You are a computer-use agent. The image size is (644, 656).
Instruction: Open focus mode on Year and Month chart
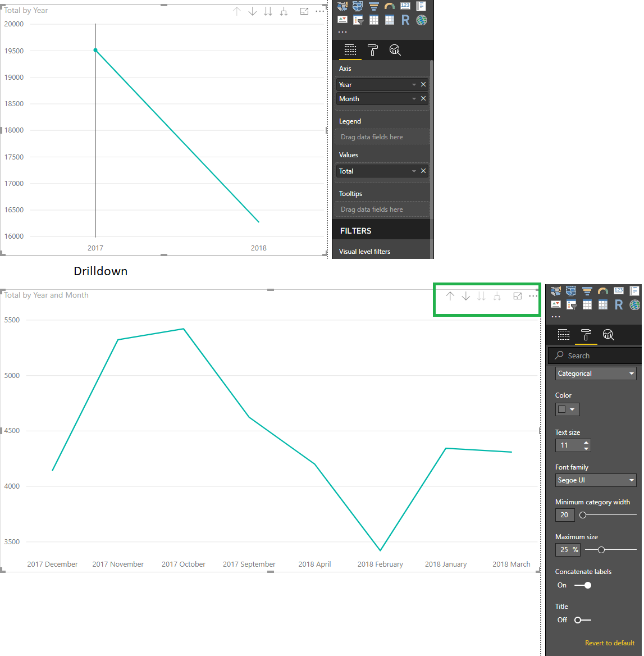click(518, 296)
